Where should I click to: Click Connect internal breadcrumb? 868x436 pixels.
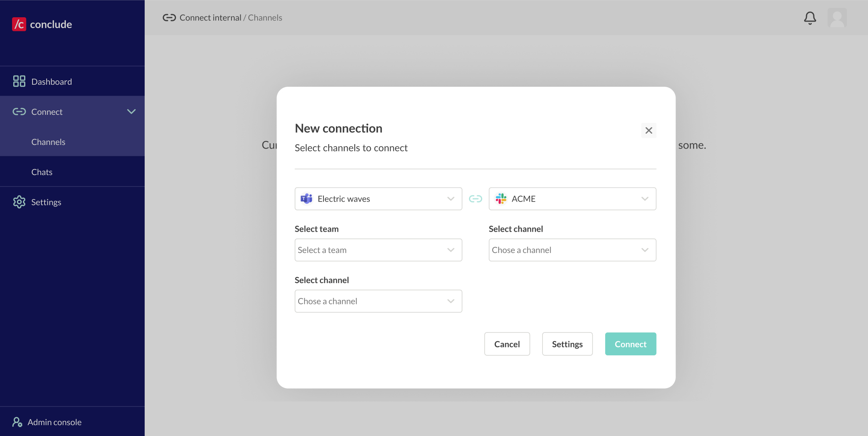pyautogui.click(x=210, y=18)
